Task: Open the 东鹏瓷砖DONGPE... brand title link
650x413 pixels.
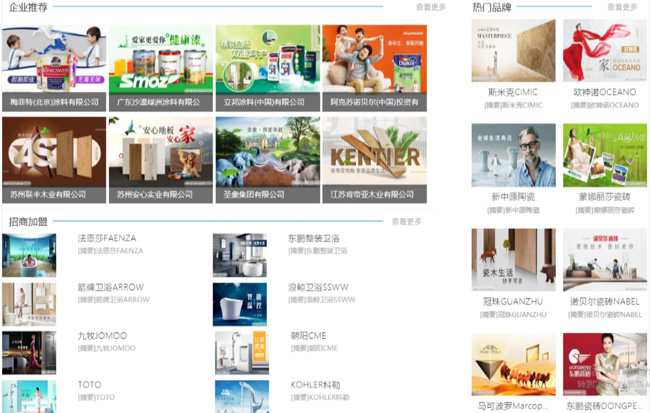Action: (x=605, y=406)
